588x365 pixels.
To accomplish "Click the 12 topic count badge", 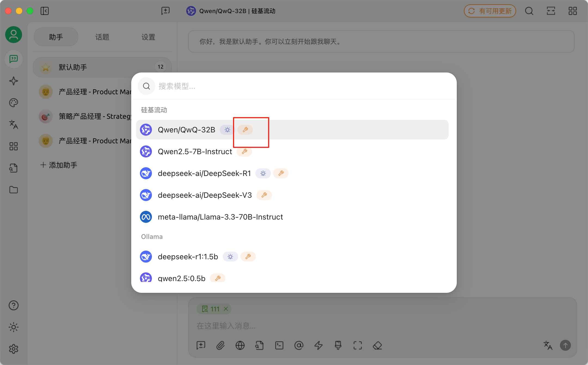I will [161, 67].
